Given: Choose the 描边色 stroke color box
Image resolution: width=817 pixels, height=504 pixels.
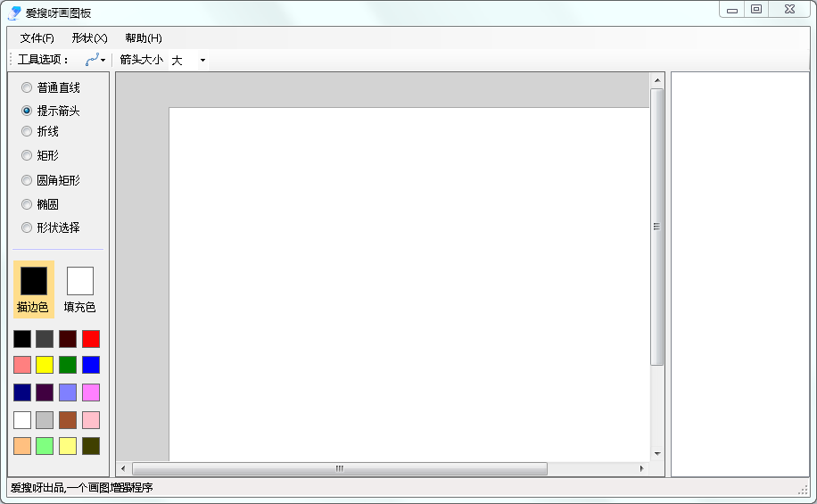Looking at the screenshot, I should coord(34,289).
